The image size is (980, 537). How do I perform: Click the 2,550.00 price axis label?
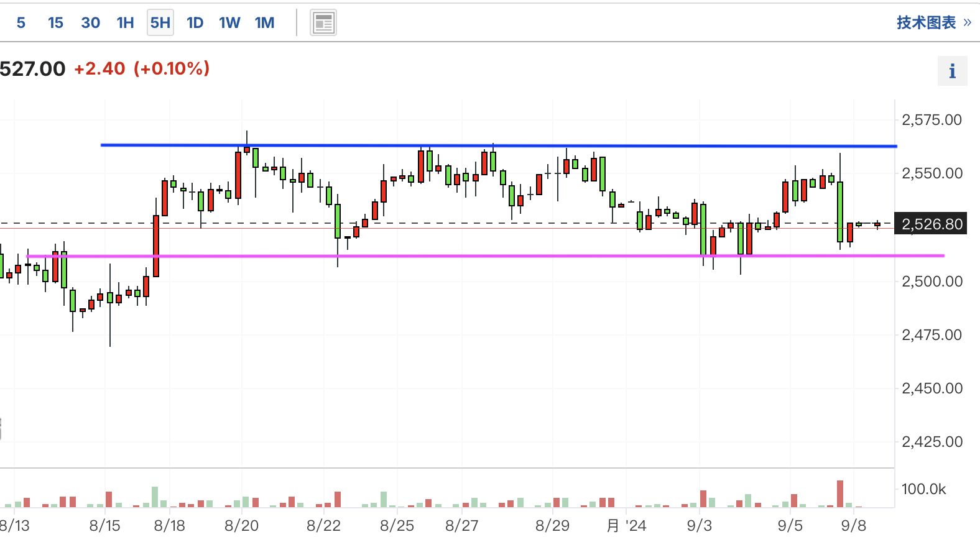pos(931,173)
